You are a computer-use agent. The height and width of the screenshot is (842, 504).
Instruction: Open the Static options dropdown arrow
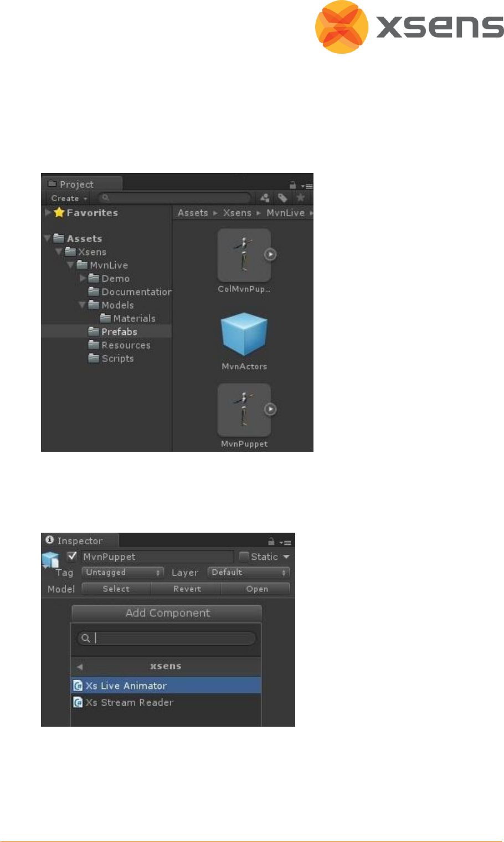click(286, 557)
